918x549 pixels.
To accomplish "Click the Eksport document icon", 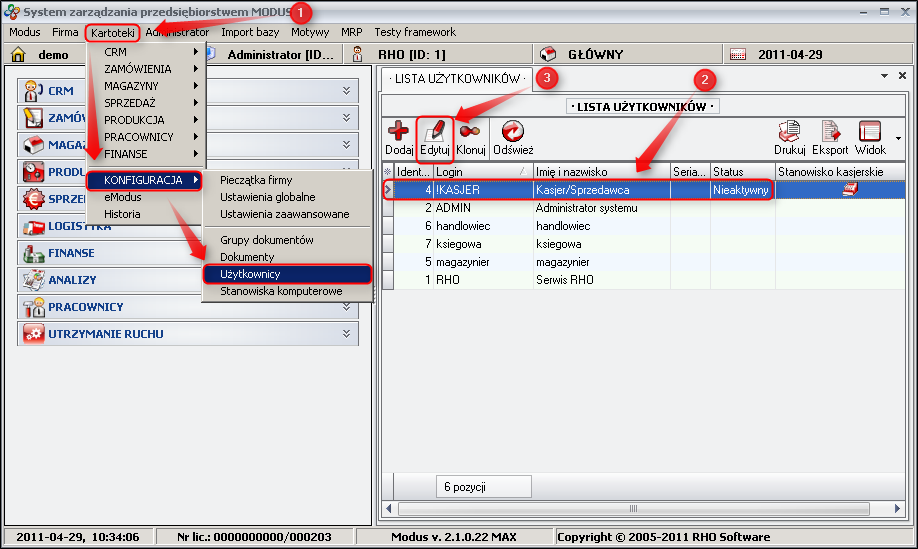I will click(x=830, y=131).
